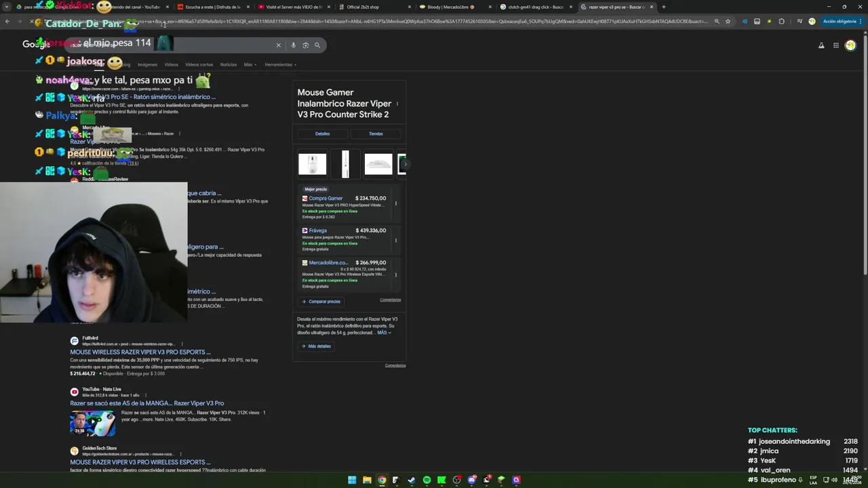This screenshot has width=868, height=488.
Task: Open the Frávega store link
Action: (x=317, y=230)
